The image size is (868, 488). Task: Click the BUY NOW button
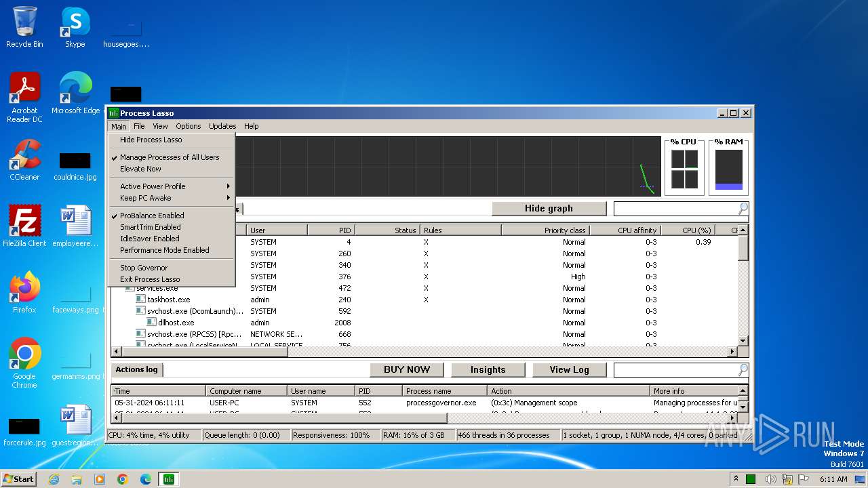point(407,369)
